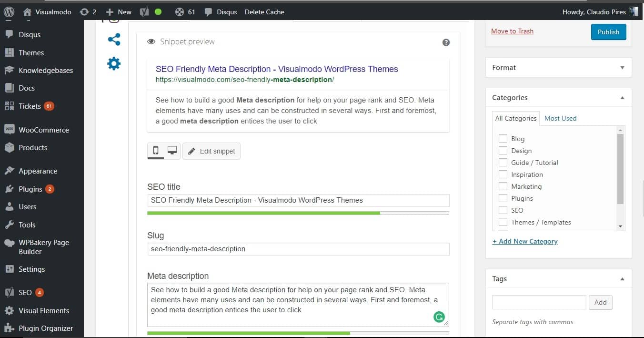Click inside the SEO title field

298,200
